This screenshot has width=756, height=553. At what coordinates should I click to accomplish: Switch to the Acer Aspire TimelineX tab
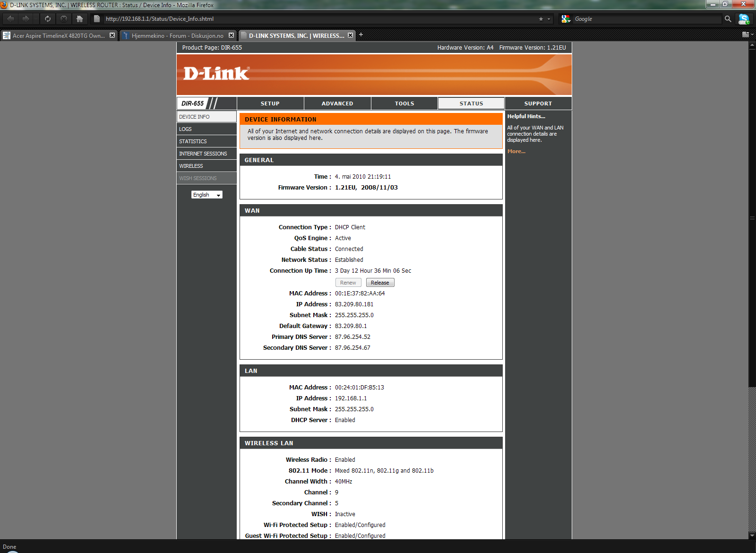pos(59,35)
